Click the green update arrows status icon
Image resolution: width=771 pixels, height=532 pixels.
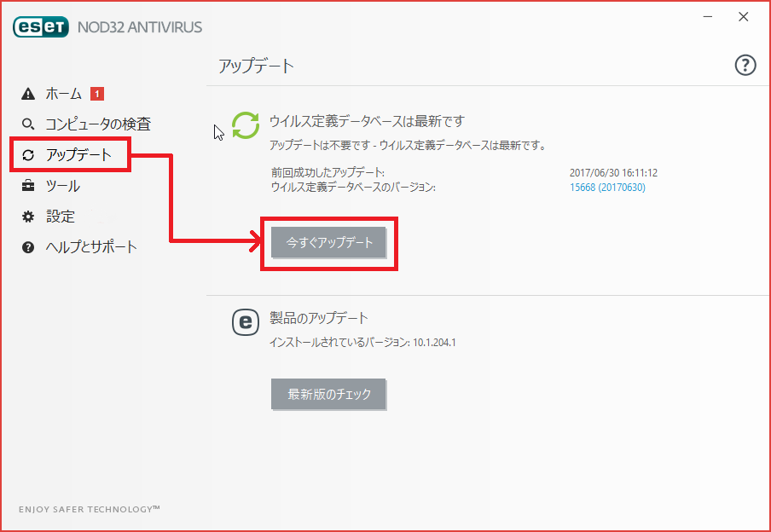pyautogui.click(x=246, y=125)
